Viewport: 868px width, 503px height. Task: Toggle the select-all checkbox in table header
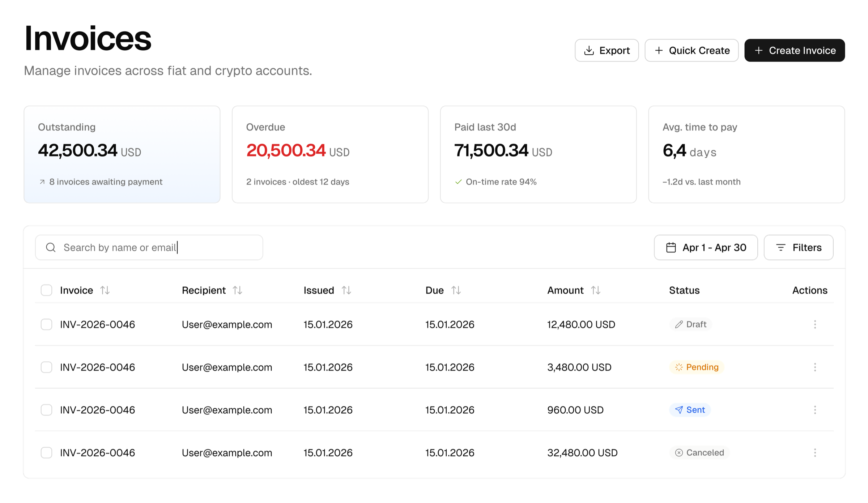coord(46,290)
